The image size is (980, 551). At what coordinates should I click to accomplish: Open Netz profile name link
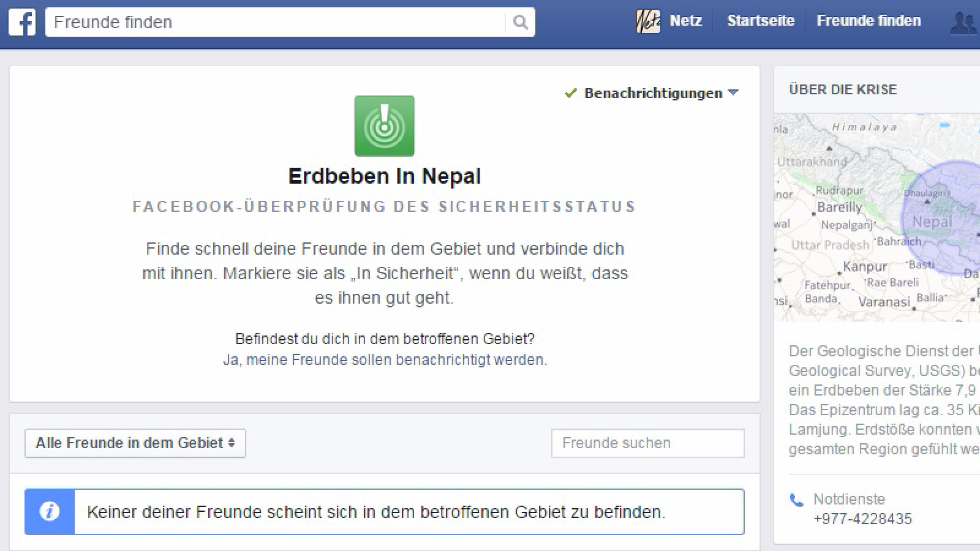pos(685,21)
